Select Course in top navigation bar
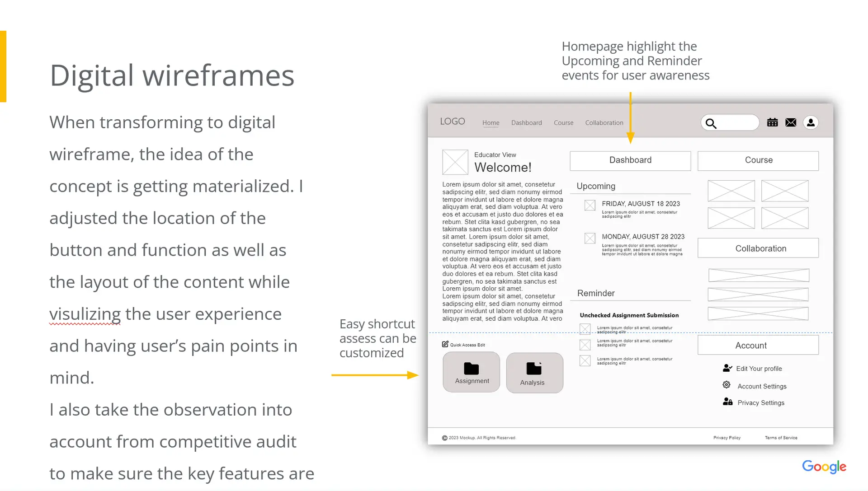This screenshot has width=868, height=491. tap(563, 123)
